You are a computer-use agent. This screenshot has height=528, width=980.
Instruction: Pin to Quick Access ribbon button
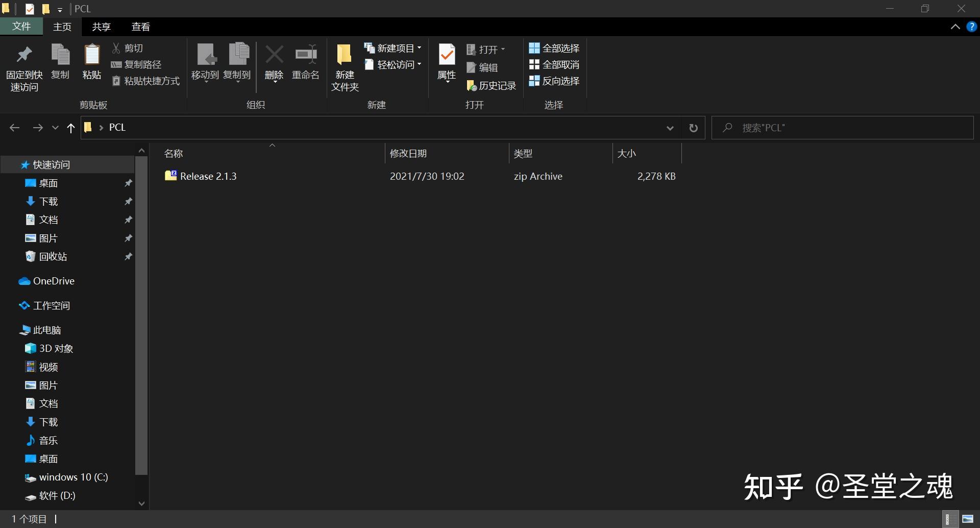click(x=24, y=67)
